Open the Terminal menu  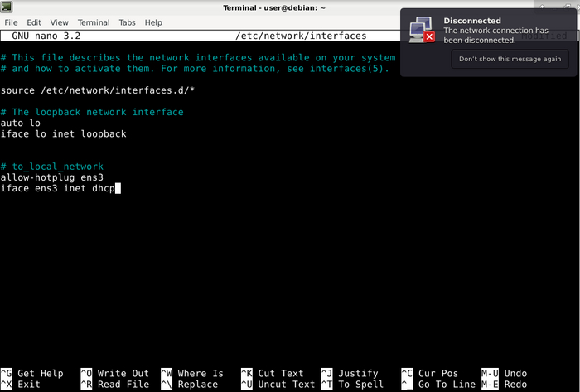94,22
